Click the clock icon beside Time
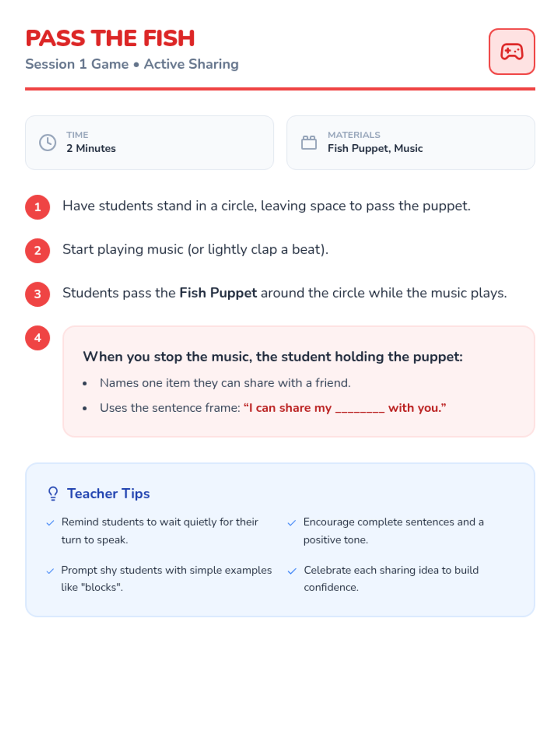560x747 pixels. coord(48,142)
